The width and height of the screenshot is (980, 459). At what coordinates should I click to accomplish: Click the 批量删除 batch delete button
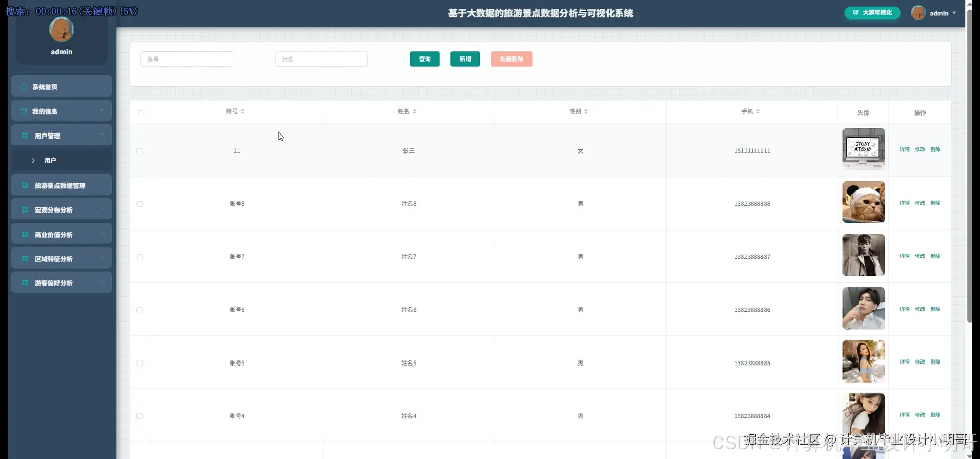point(512,59)
